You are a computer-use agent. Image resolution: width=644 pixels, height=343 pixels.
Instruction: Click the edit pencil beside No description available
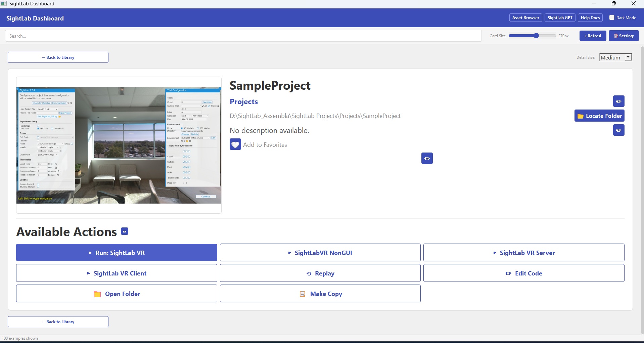click(618, 130)
